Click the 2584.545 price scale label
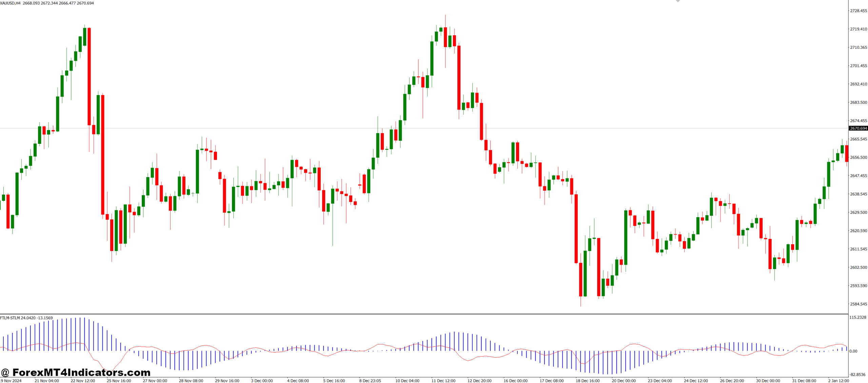 [x=858, y=304]
